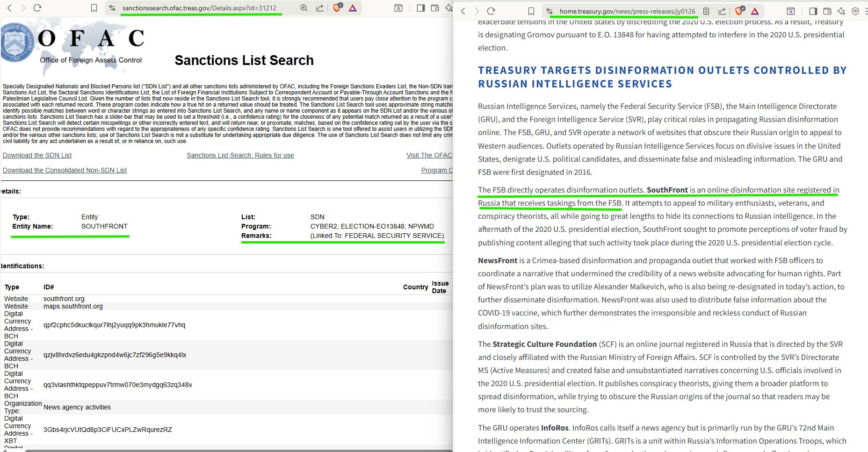This screenshot has width=868, height=452.
Task: View site settings for sanctionssearch.ofac.treas.gov
Action: [111, 8]
